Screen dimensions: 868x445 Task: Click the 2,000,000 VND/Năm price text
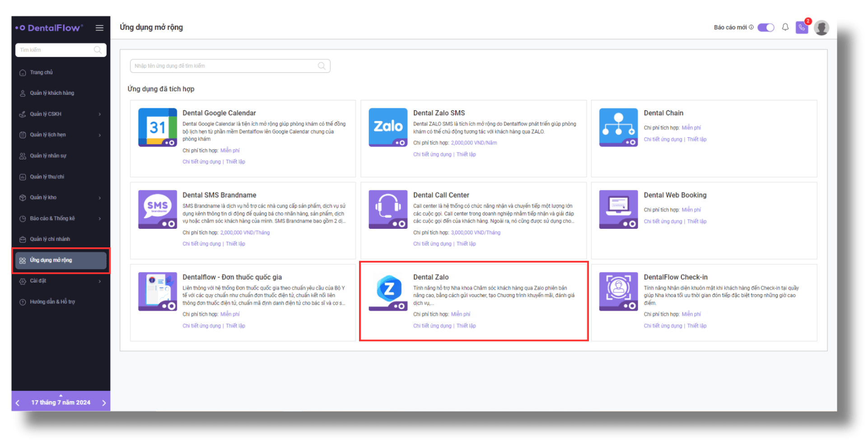coord(474,143)
